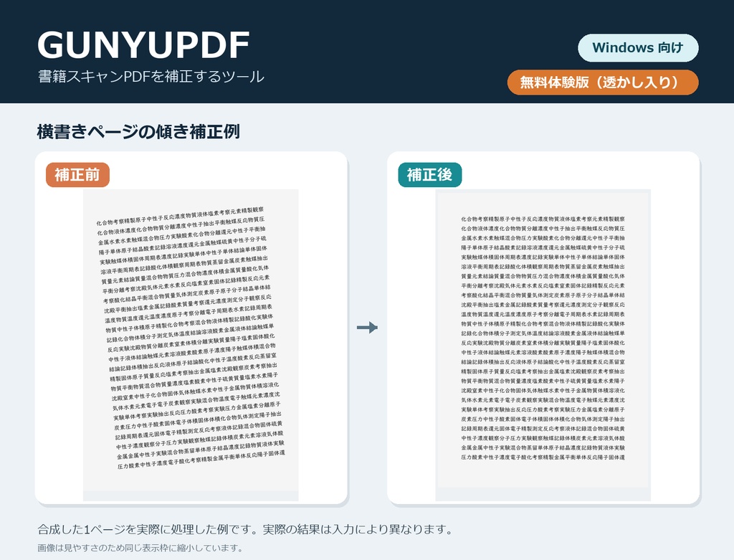Click the small caption '画像は見やすさのため同じ表示枠に縮小しています。'
Viewport: 734px width, 560px height.
point(140,548)
